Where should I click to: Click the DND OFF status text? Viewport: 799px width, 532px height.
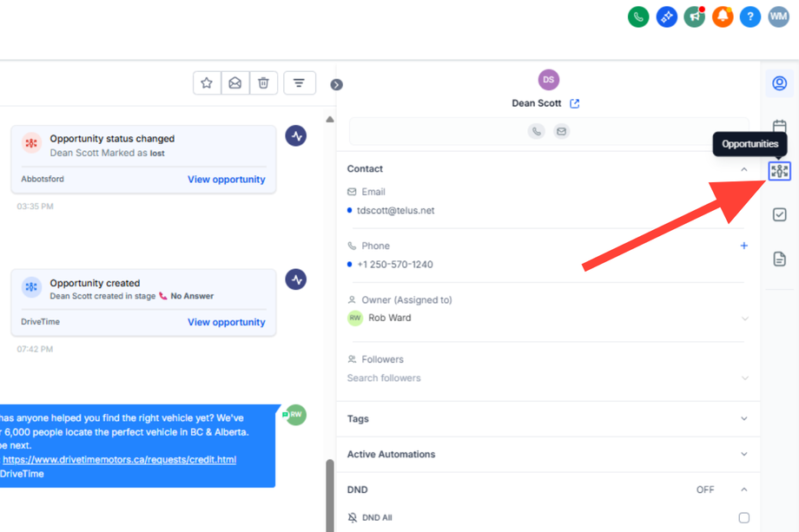click(705, 489)
